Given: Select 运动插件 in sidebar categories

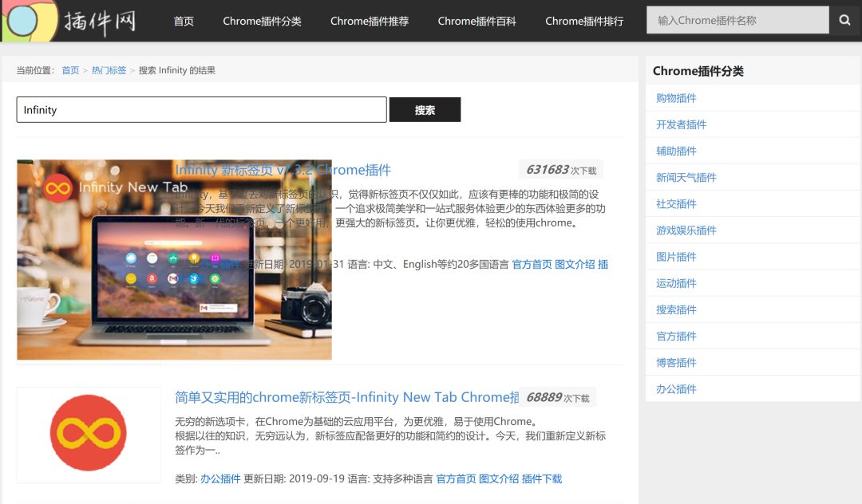Looking at the screenshot, I should pos(676,283).
